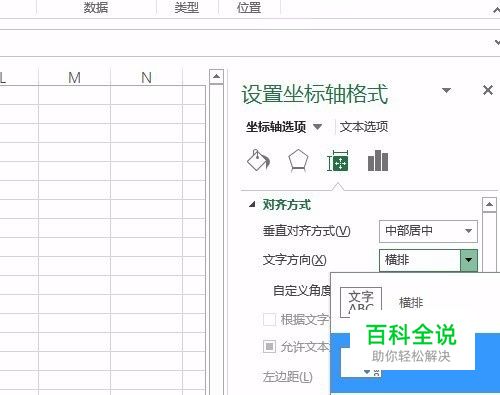500x395 pixels.
Task: Toggle the 允许文本 checkbox
Action: coord(269,347)
